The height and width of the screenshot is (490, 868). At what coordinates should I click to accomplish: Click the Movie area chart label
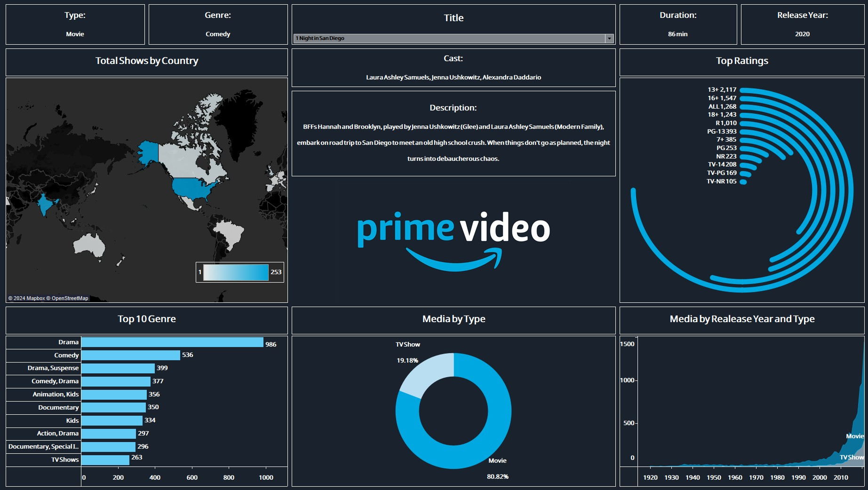coord(854,436)
